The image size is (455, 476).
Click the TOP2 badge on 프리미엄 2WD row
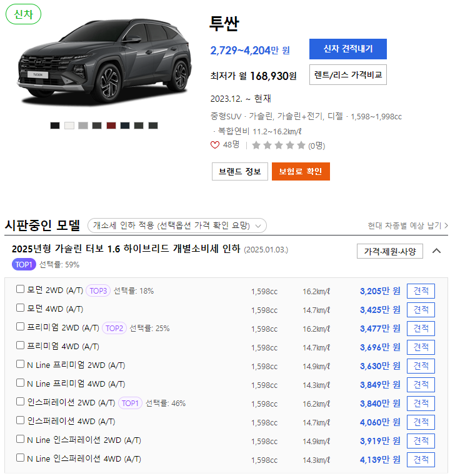(x=114, y=328)
